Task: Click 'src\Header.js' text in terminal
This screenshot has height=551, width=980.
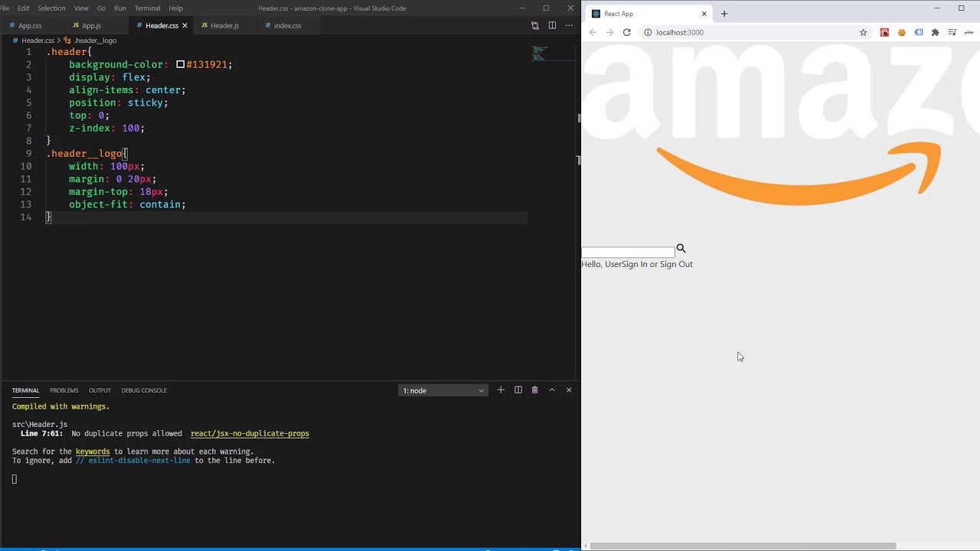Action: click(40, 424)
